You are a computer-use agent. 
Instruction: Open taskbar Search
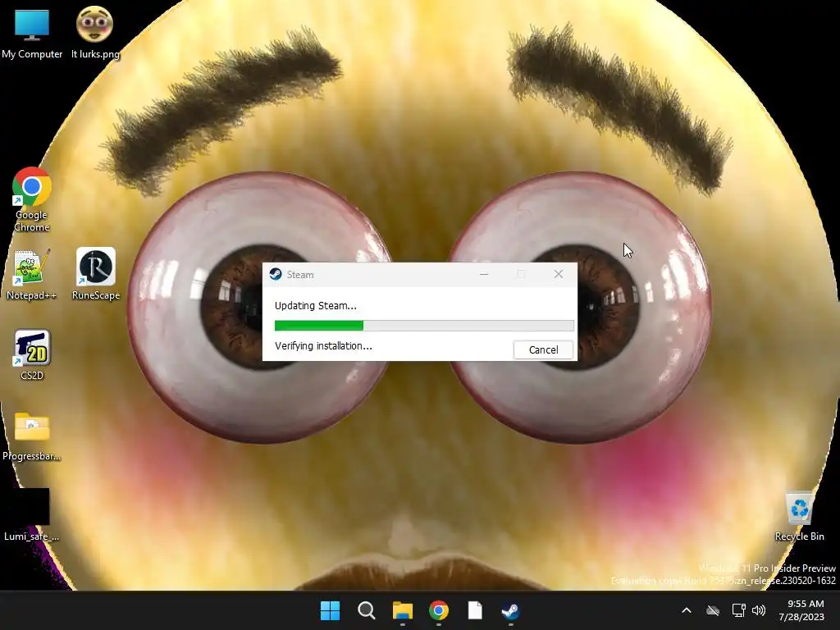367,610
